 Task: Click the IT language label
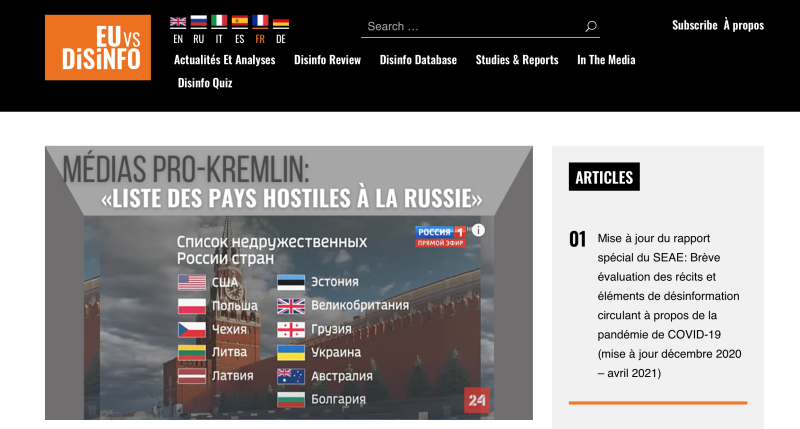[x=219, y=39]
